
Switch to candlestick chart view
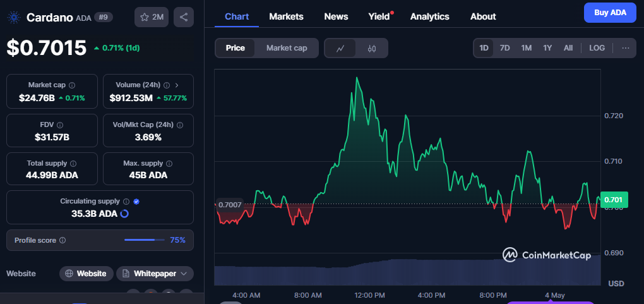(372, 48)
